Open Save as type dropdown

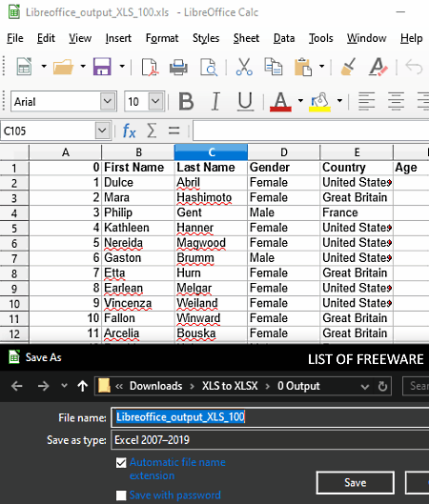tap(270, 440)
